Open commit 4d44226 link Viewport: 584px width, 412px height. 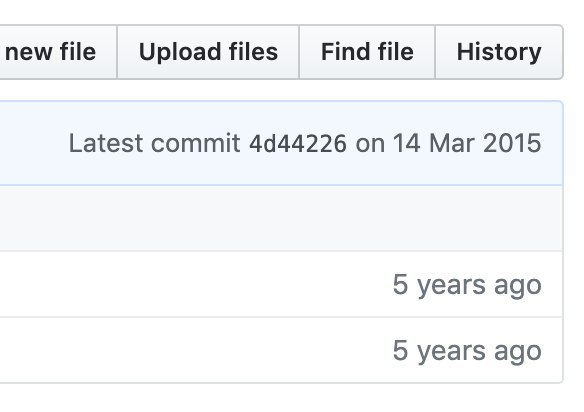pos(298,143)
